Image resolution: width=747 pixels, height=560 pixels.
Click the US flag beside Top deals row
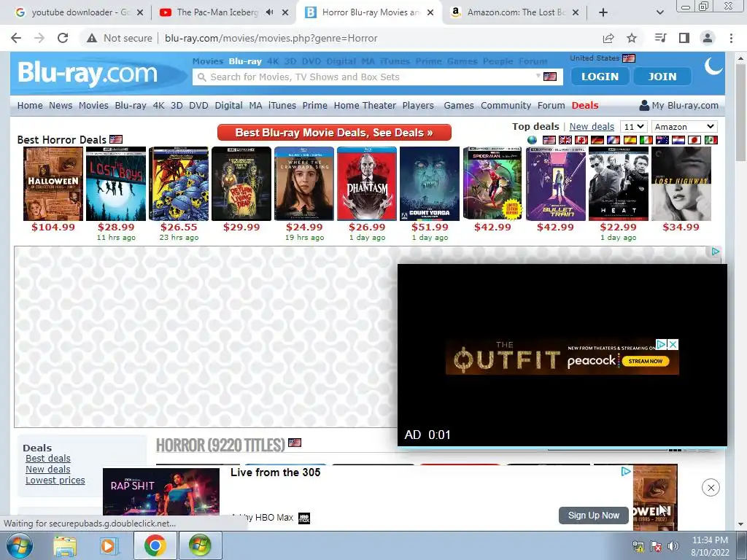tap(549, 140)
